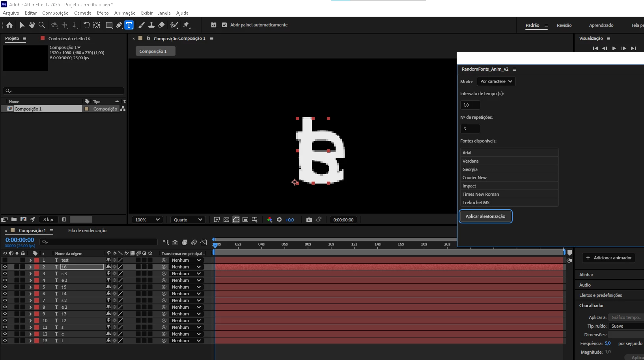Open the 100% magnification dropdown

click(147, 220)
